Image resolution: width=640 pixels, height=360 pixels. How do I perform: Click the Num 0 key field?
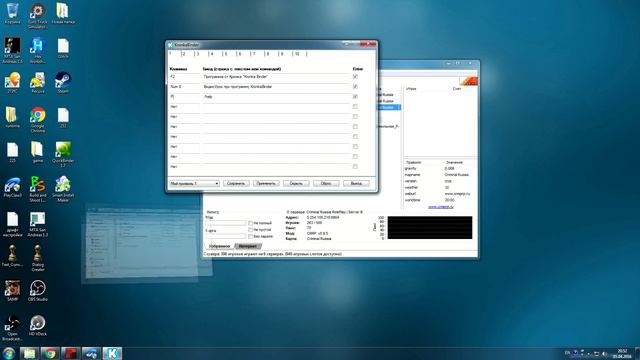[x=184, y=87]
